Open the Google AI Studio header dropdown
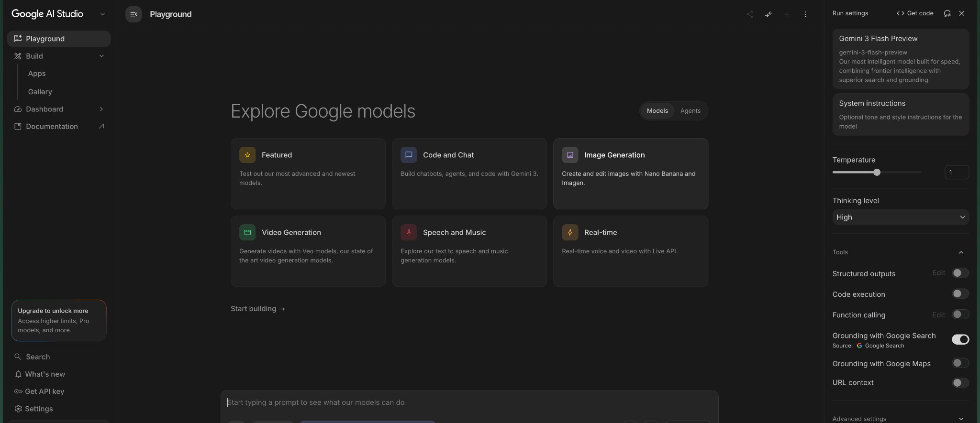The width and height of the screenshot is (980, 423). [x=102, y=14]
